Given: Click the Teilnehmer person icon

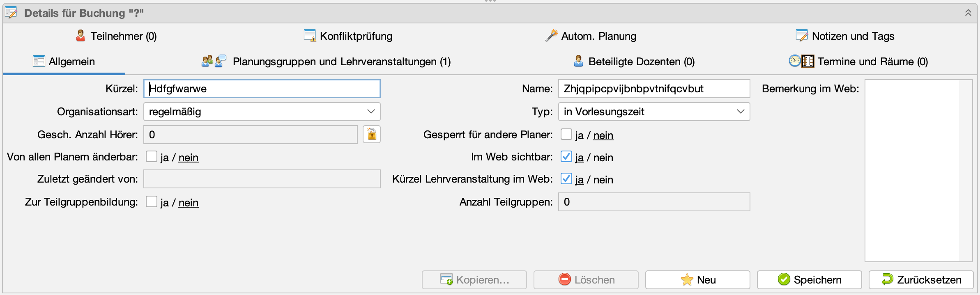Looking at the screenshot, I should tap(81, 36).
